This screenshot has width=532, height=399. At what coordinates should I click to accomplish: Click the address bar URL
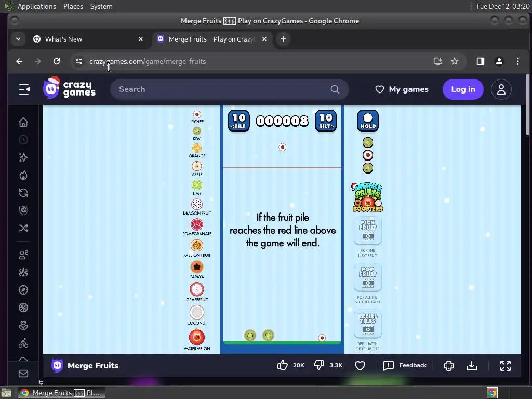click(148, 61)
